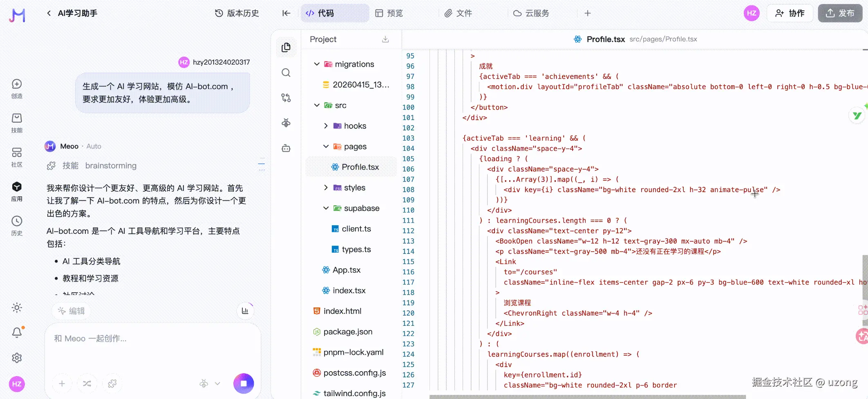Open index.html in the file tree

point(337,311)
